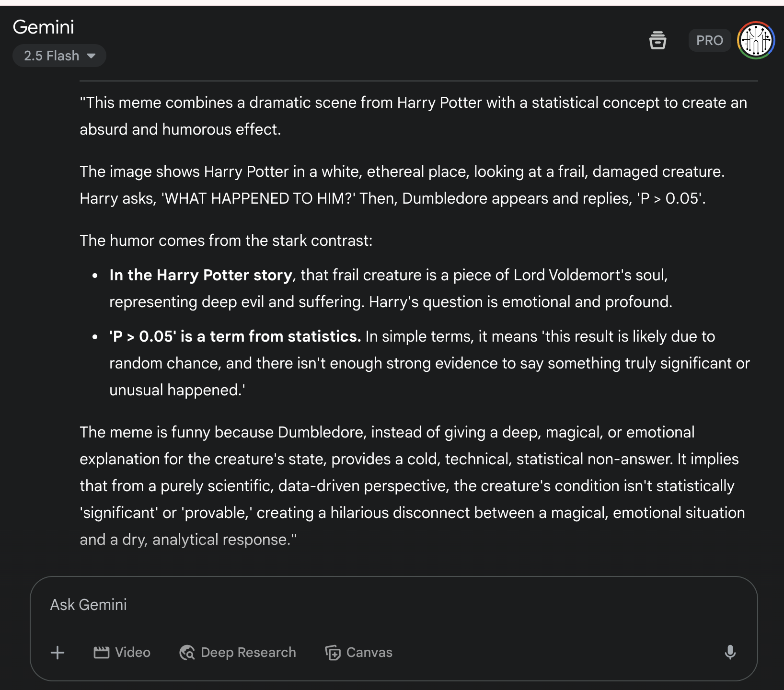Toggle the Canvas tool label
784x690 pixels.
pyautogui.click(x=369, y=653)
